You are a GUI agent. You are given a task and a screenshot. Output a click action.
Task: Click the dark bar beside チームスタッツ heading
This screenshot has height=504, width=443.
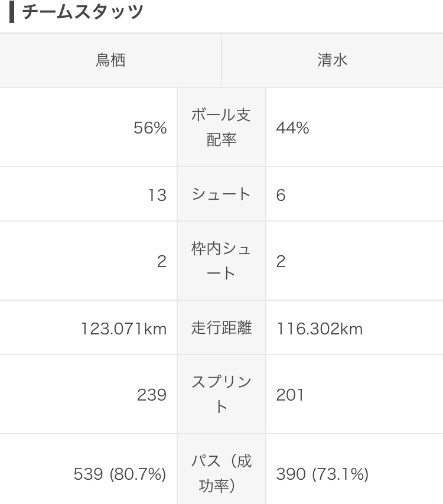(12, 12)
